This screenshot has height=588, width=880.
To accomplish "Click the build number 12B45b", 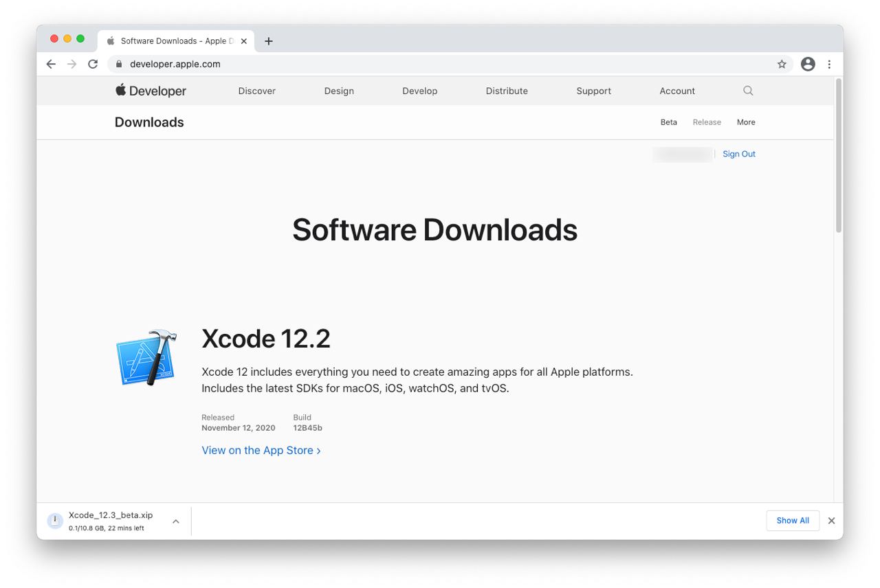I will [307, 428].
